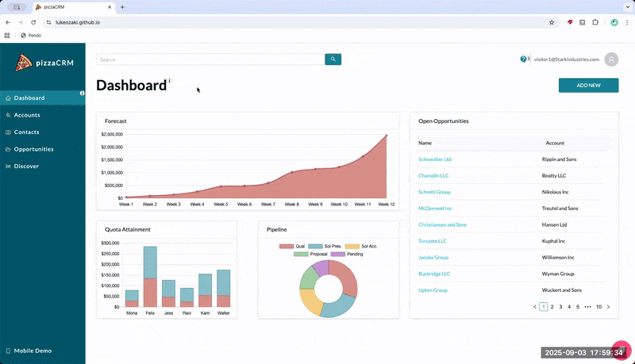Open browser extensions puzzle icon
635x364 pixels.
coord(595,22)
